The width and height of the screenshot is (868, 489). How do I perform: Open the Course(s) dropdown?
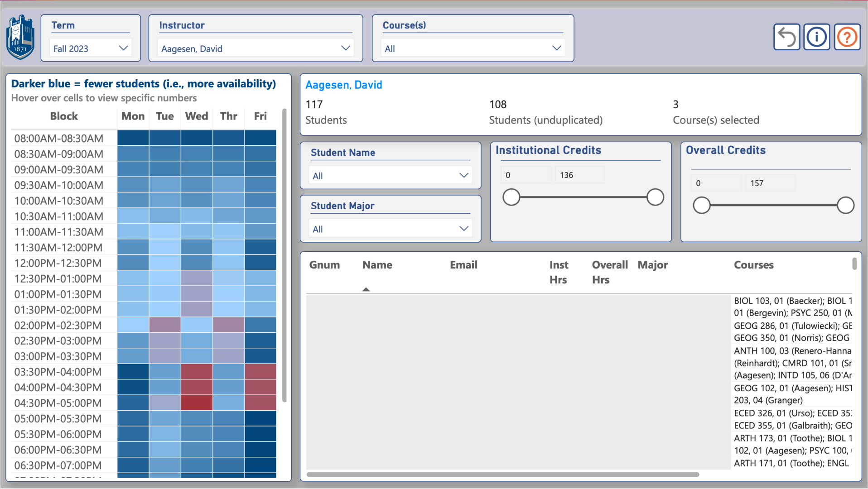point(473,48)
